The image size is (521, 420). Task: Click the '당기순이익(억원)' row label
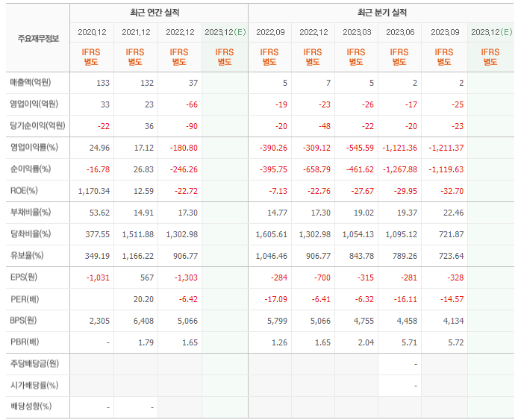click(x=37, y=125)
